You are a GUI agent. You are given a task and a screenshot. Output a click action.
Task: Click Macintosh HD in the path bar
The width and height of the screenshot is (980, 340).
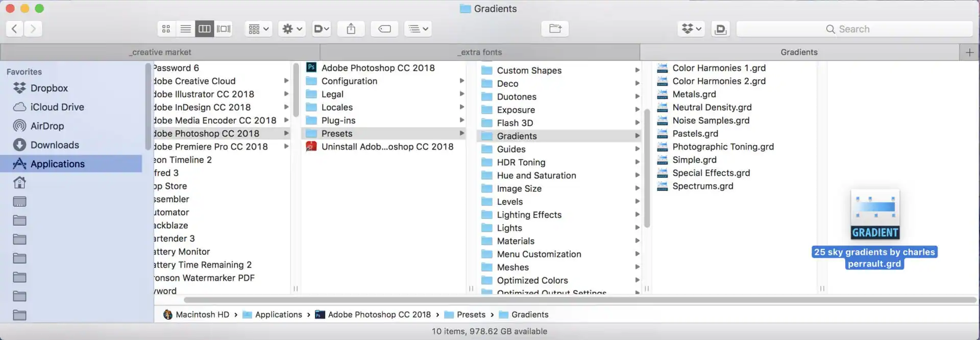click(197, 314)
